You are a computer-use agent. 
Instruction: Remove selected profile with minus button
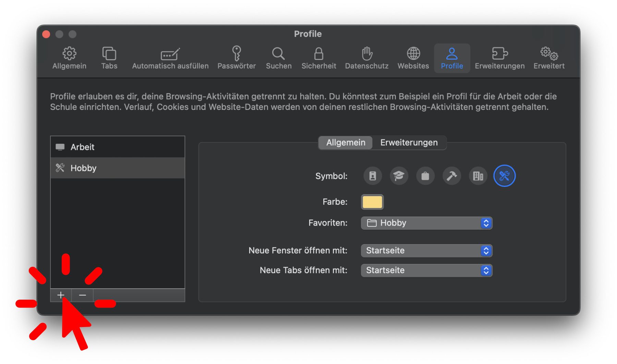[x=82, y=295]
